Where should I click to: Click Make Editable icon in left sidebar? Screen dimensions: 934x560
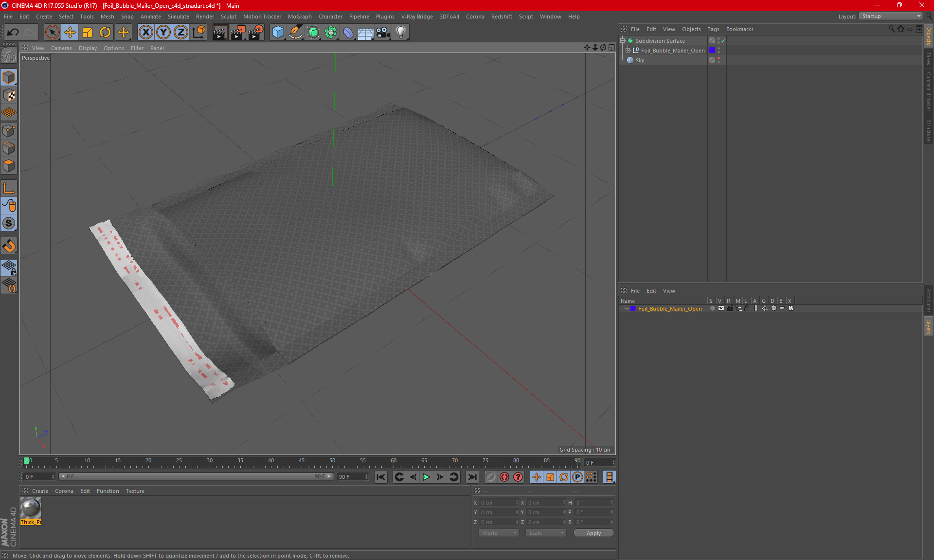[9, 55]
